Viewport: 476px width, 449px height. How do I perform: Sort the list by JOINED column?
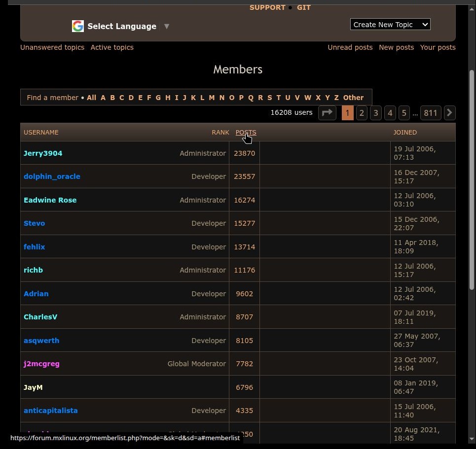[405, 132]
